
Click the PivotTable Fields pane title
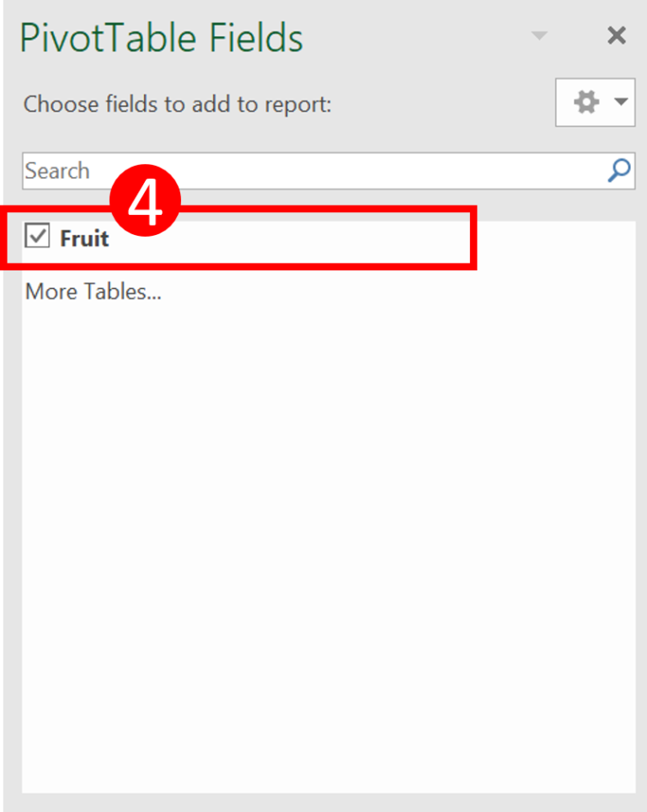tap(160, 37)
